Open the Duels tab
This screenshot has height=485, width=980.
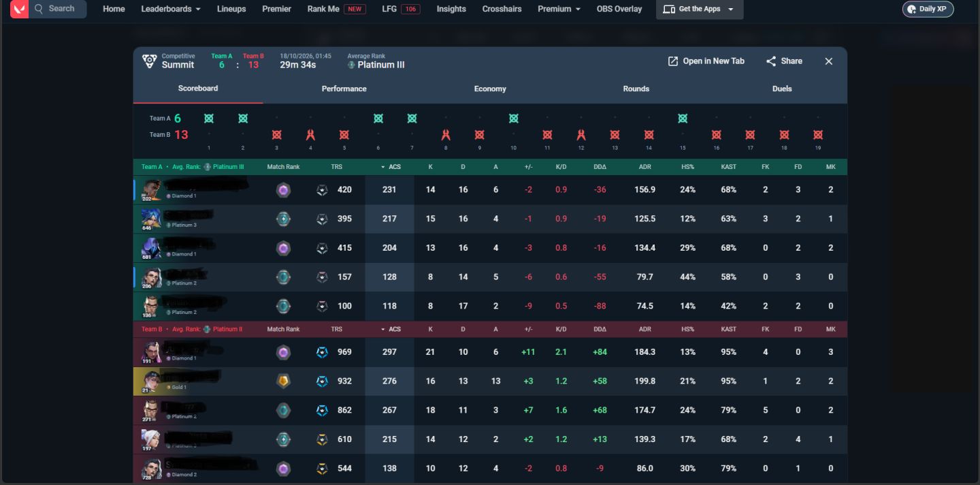point(782,89)
